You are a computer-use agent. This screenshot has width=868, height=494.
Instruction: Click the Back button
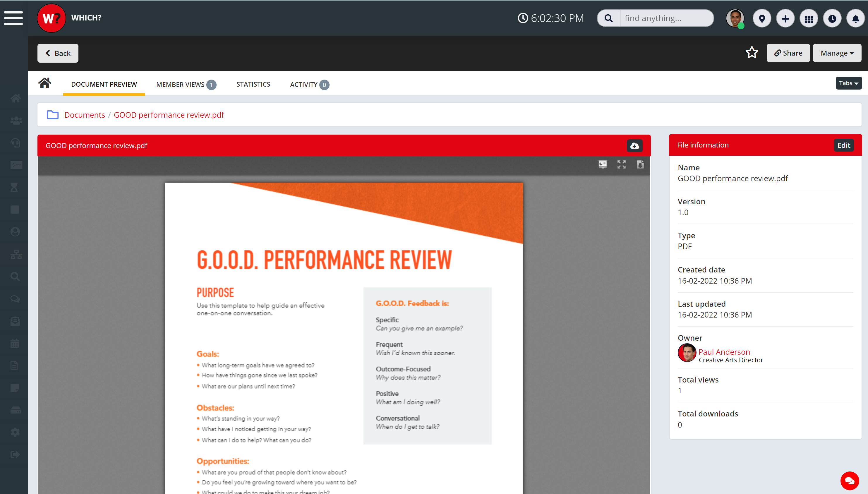pos(58,53)
